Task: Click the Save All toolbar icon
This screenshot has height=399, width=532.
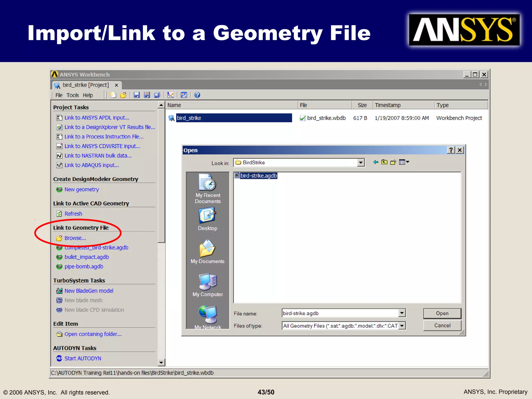Action: click(157, 95)
